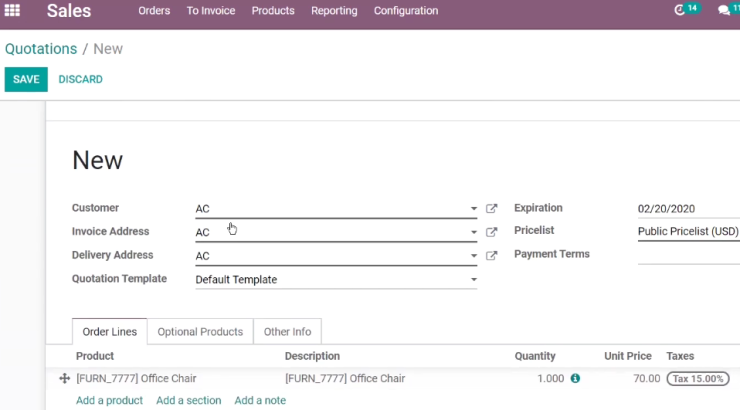740x410 pixels.
Task: Switch to the Optional Products tab
Action: pos(200,332)
